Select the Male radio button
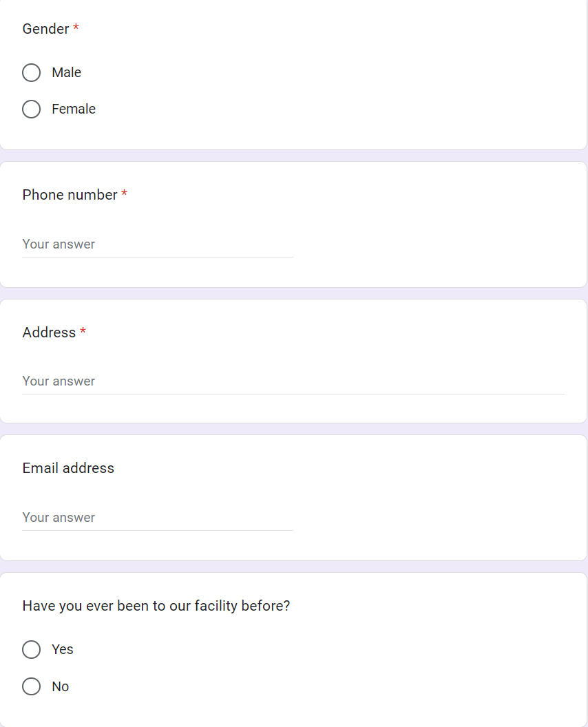This screenshot has height=727, width=588. tap(32, 72)
